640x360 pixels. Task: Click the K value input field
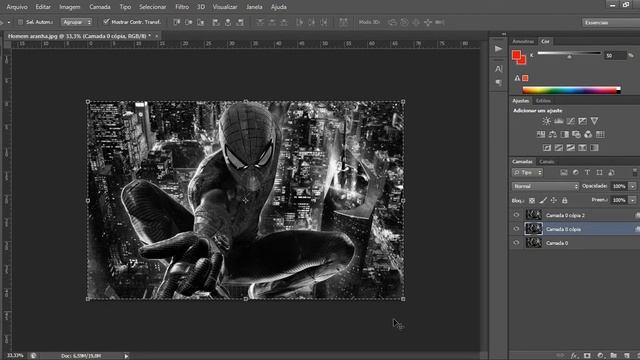click(x=615, y=56)
